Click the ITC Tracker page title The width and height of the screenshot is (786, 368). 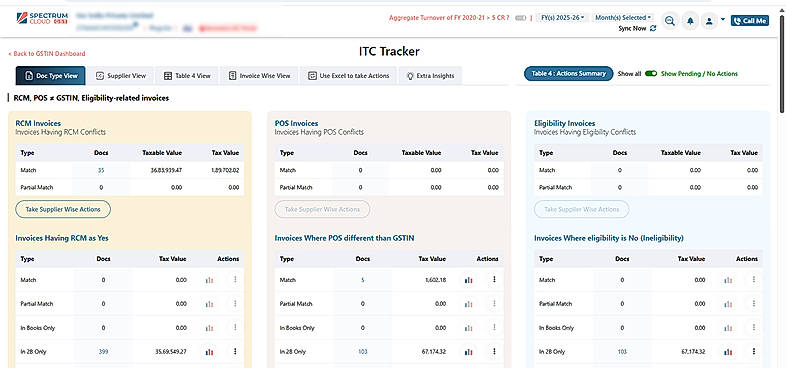(389, 51)
